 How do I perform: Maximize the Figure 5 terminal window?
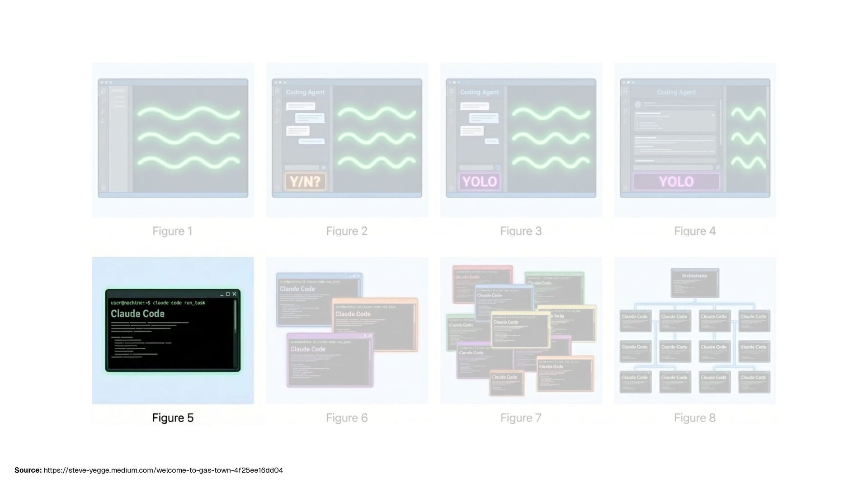point(228,294)
